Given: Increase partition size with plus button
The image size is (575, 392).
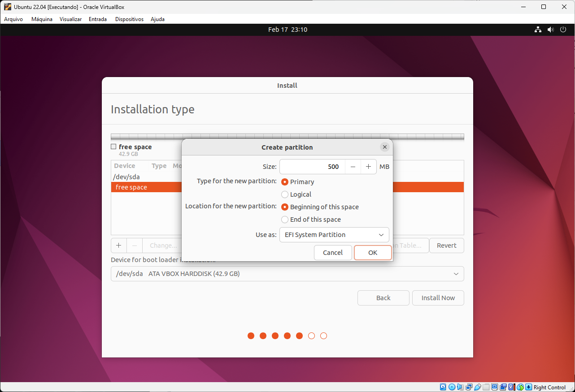Looking at the screenshot, I should tap(368, 167).
